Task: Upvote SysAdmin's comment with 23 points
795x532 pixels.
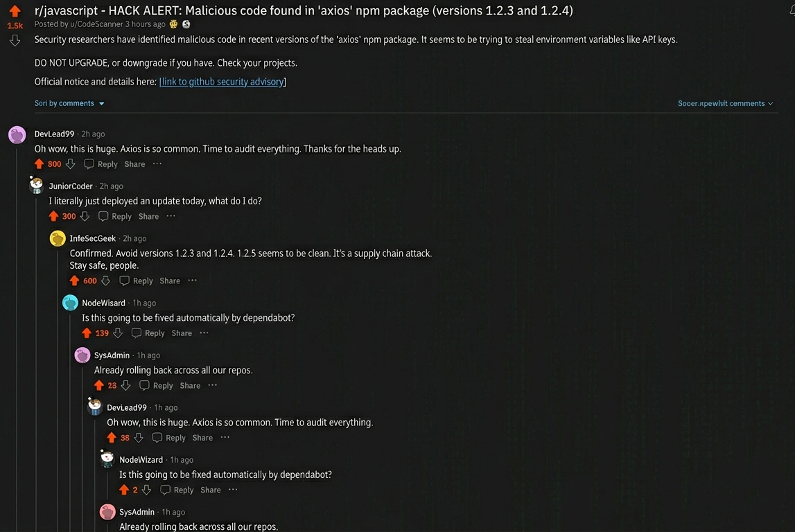Action: coord(99,385)
